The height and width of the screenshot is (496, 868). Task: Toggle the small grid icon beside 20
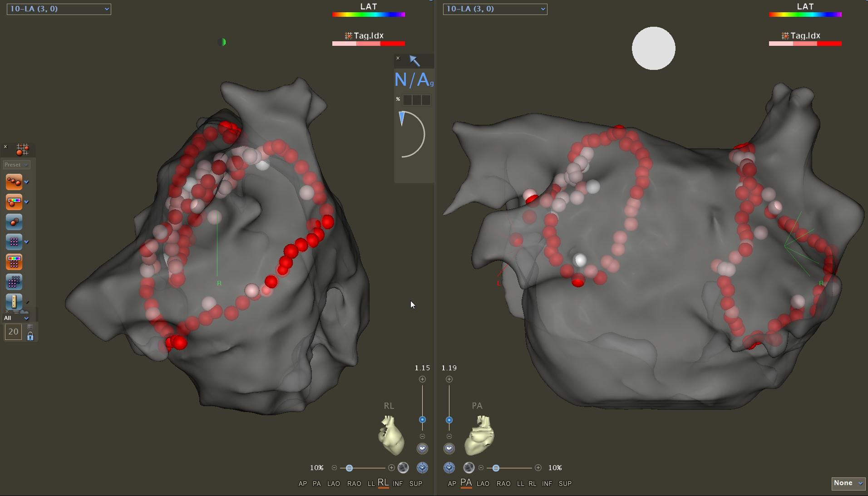(x=30, y=327)
